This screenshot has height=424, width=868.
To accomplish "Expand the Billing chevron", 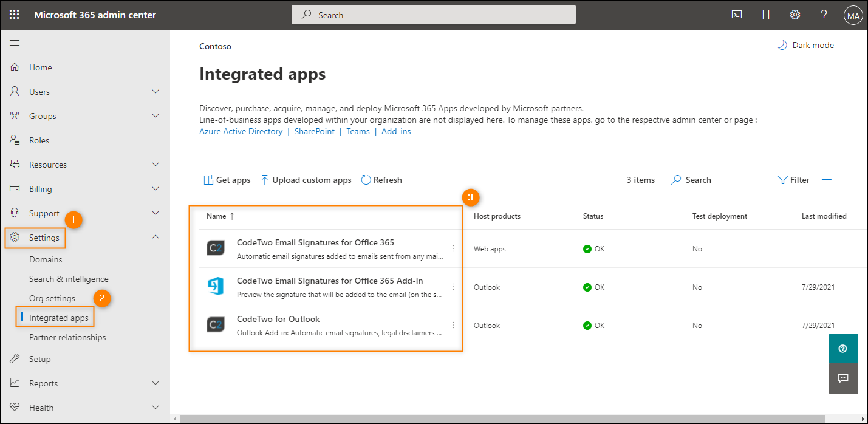I will (x=155, y=189).
